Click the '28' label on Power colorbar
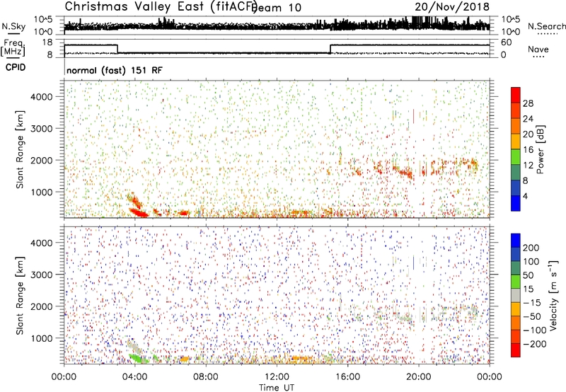Screen dimensions: 566x392 pyautogui.click(x=528, y=103)
